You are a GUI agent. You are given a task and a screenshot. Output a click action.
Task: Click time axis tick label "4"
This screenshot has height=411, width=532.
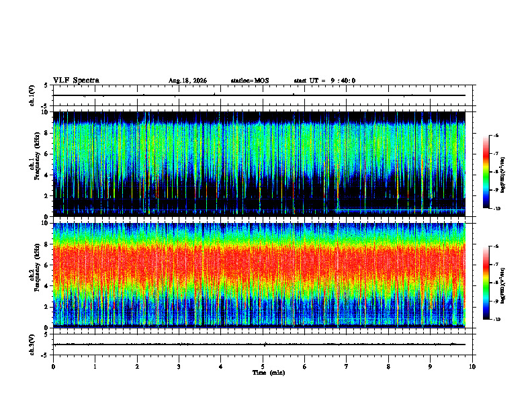tap(221, 367)
